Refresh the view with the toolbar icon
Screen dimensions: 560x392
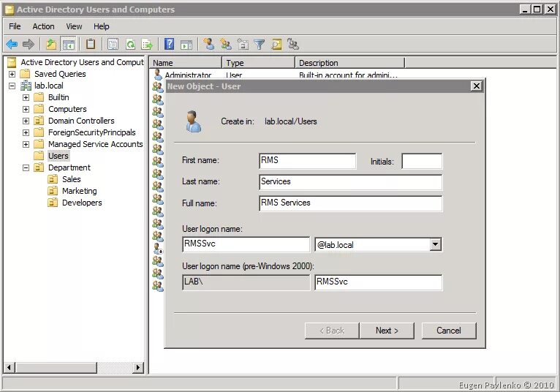tap(131, 45)
